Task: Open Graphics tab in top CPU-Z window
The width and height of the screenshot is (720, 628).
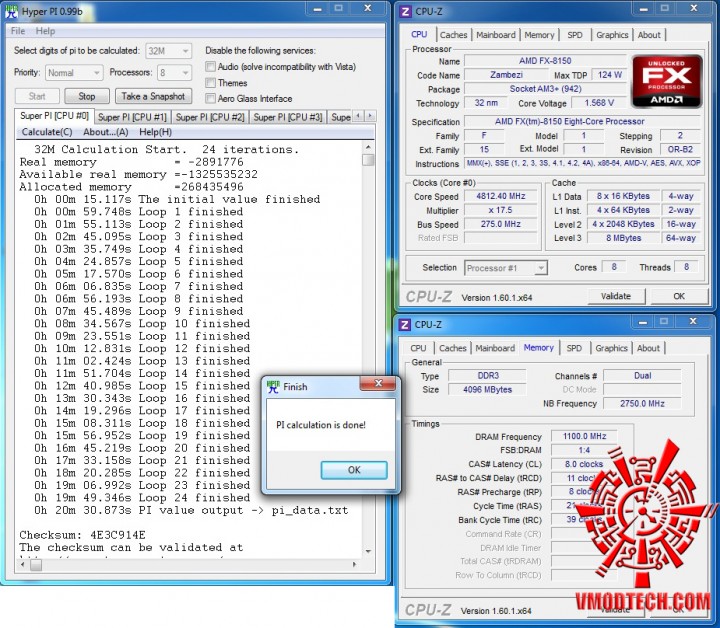Action: tap(612, 35)
